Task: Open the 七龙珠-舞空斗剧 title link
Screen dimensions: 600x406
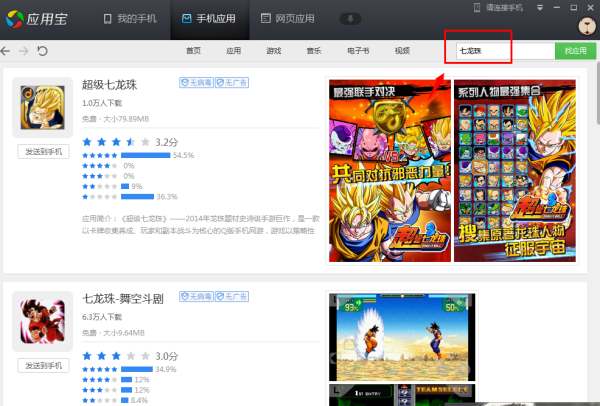Action: 123,298
